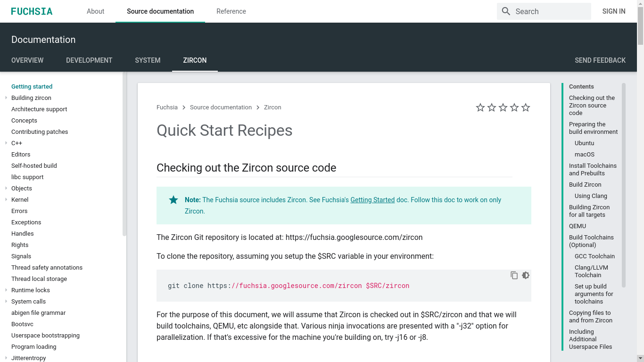Open the Getting Started link in note
This screenshot has height=362, width=644.
372,200
